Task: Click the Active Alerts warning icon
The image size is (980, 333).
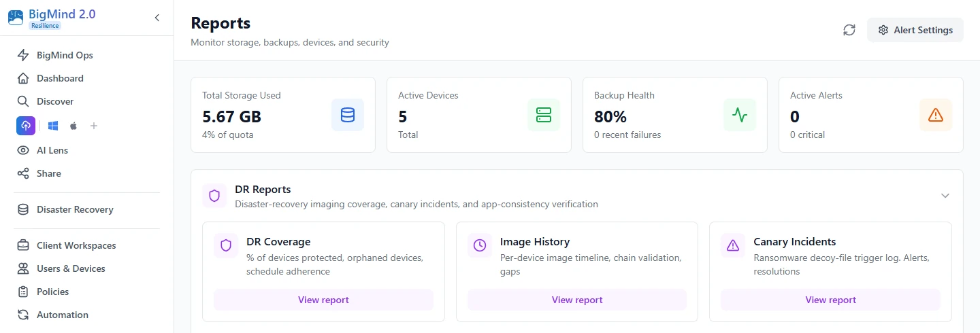Action: point(936,115)
